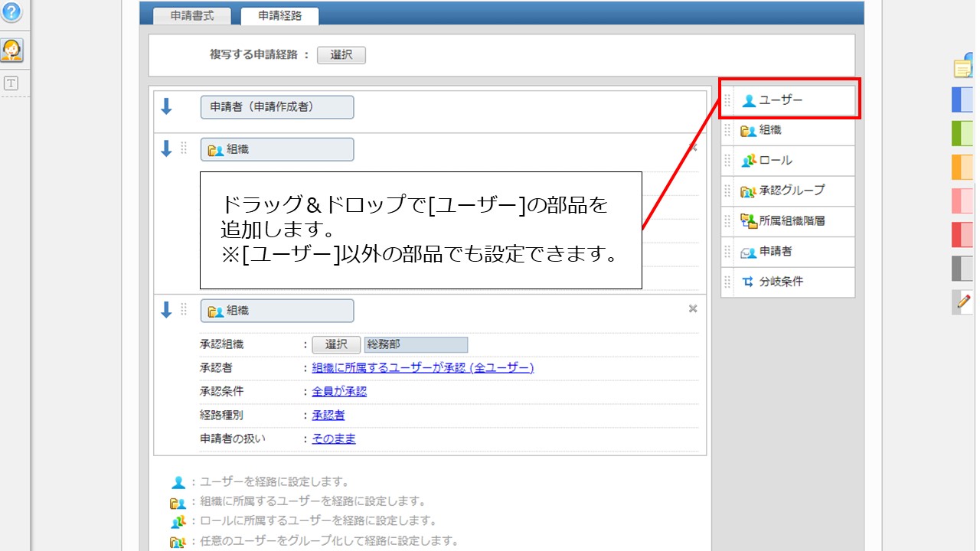Image resolution: width=980 pixels, height=551 pixels.
Task: Open the help question mark icon
Action: [11, 12]
